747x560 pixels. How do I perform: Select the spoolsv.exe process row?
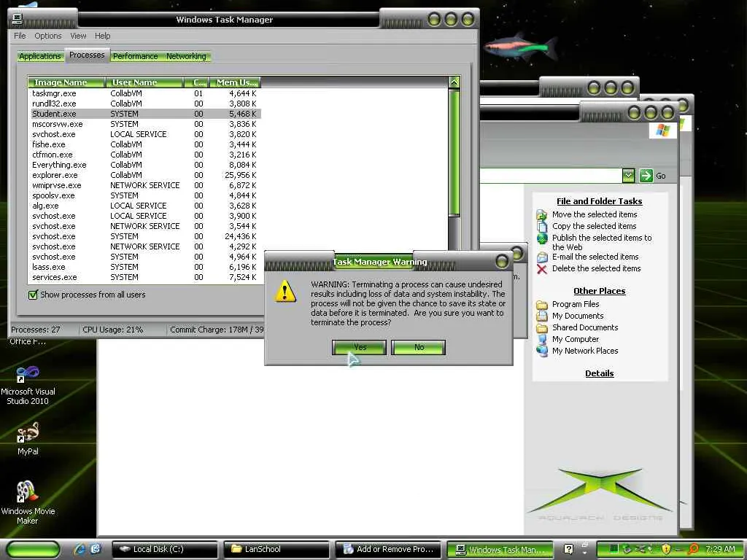coord(144,195)
